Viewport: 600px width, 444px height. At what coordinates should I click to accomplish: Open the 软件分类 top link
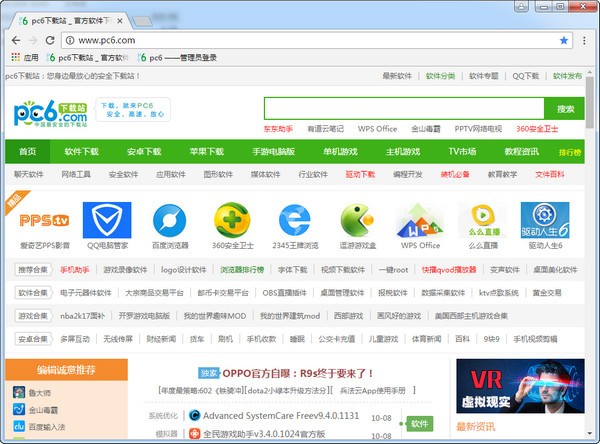[440, 76]
